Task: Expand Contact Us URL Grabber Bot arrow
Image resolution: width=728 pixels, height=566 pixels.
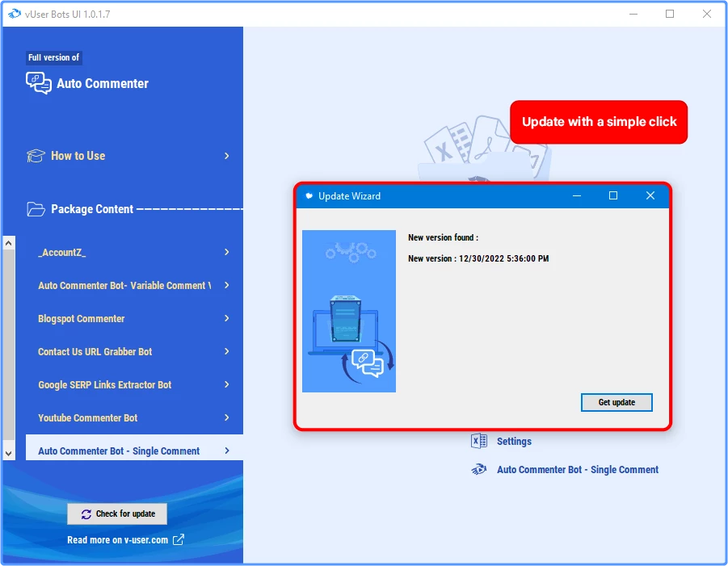Action: (x=226, y=351)
